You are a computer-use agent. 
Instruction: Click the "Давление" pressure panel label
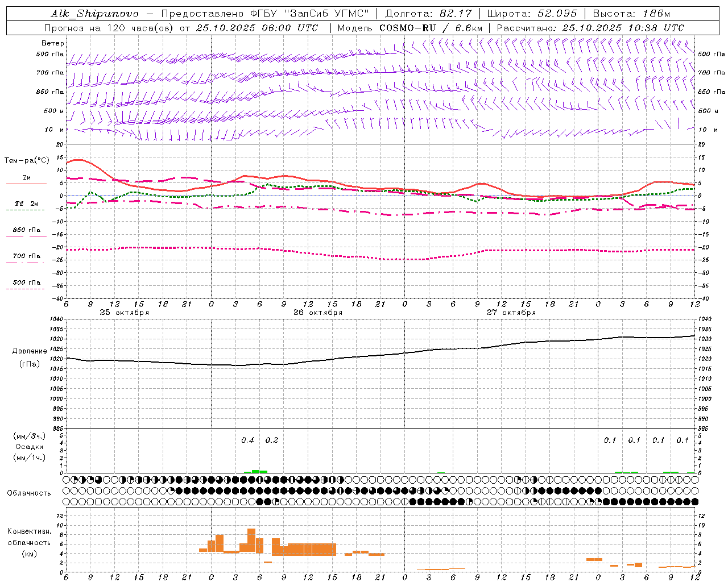click(30, 351)
